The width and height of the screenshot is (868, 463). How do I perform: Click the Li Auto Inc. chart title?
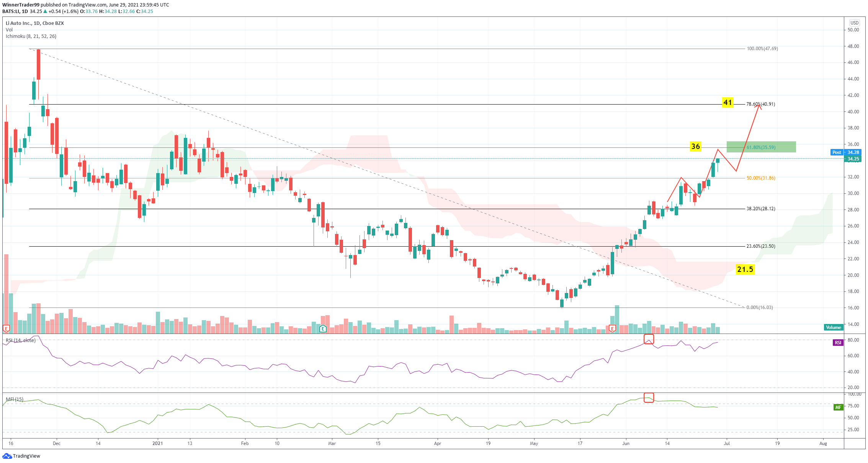click(35, 23)
